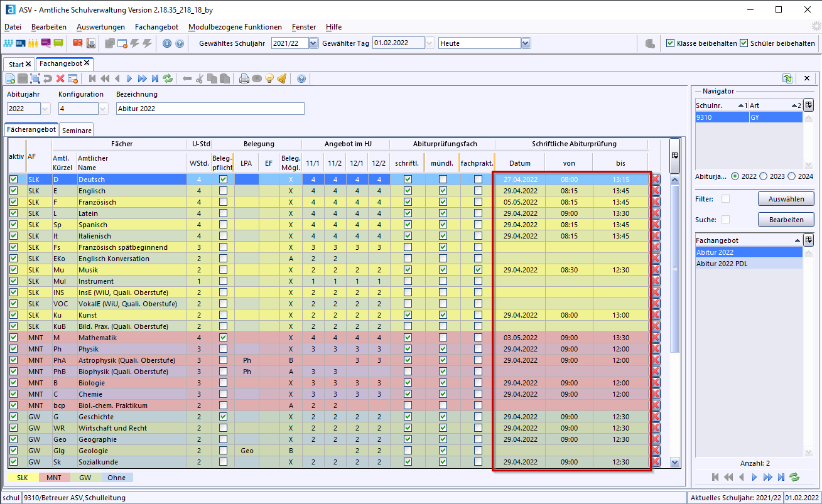Viewport: 822px width, 504px height.
Task: Go to next record using blue arrow
Action: click(130, 78)
